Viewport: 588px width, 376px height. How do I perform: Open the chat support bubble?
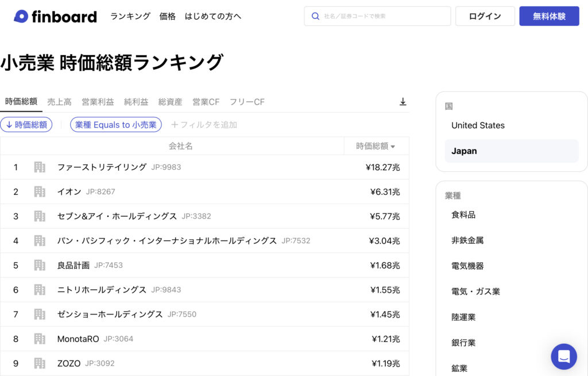563,356
